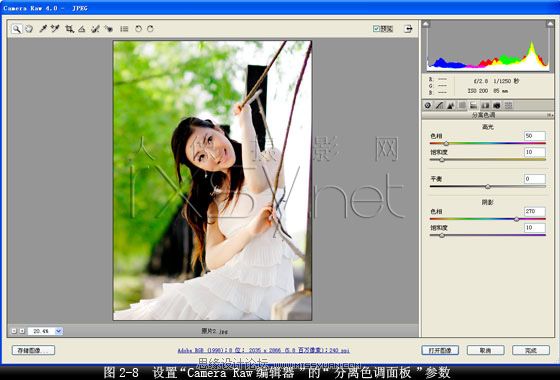
Task: Open the 20.4% zoom level dropdown
Action: tap(59, 331)
